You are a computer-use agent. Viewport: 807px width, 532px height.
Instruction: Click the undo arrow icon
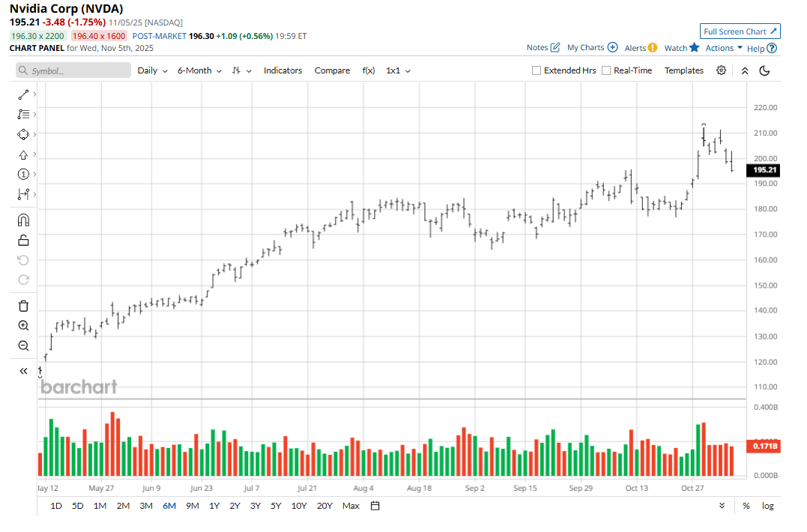click(x=23, y=260)
